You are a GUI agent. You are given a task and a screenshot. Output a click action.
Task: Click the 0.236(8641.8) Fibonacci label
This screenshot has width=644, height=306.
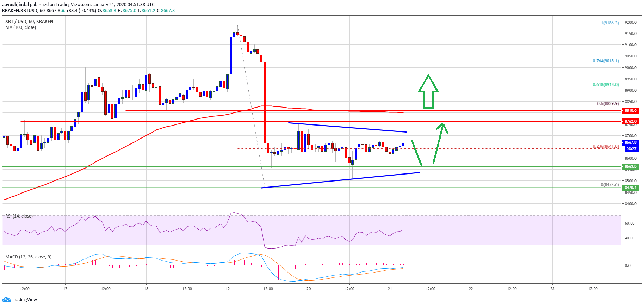click(606, 146)
